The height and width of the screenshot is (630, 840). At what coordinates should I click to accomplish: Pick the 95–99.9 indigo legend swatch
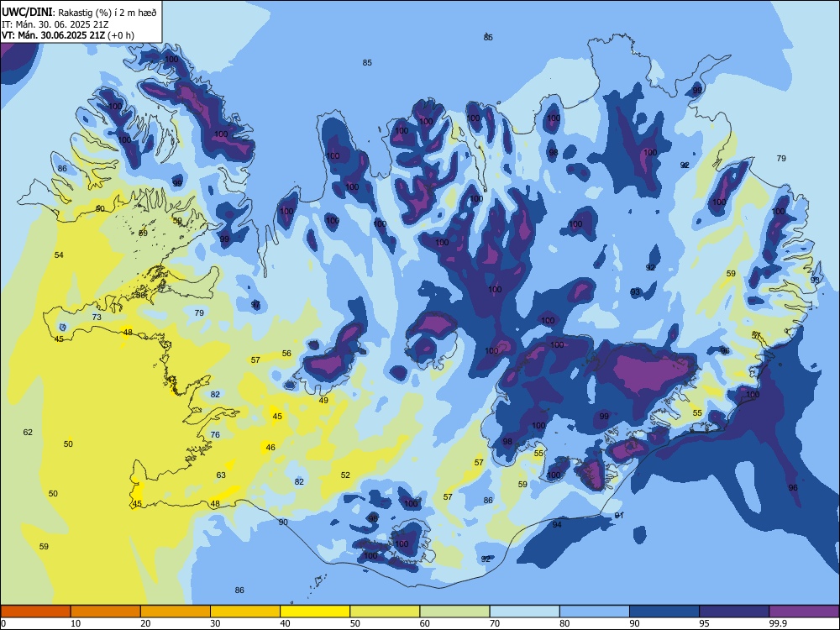pos(734,612)
